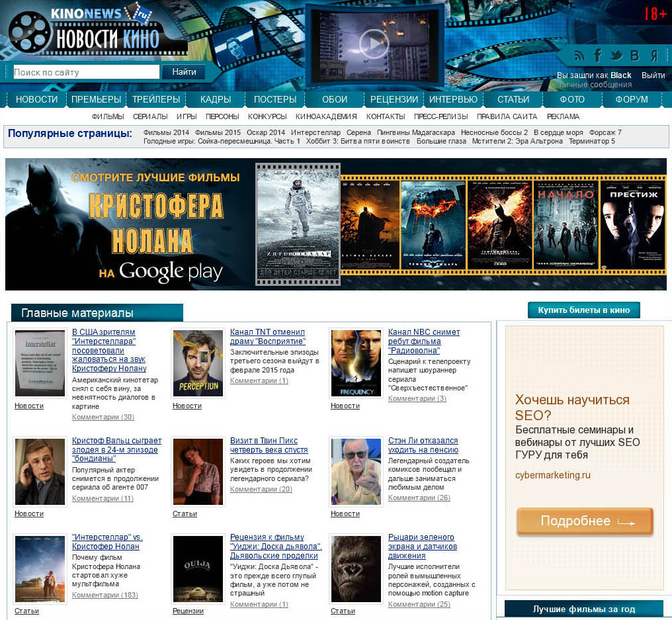Open the ТРЕЙЛЕРЫ menu tab
Screen dimensions: 672x620
coord(156,99)
